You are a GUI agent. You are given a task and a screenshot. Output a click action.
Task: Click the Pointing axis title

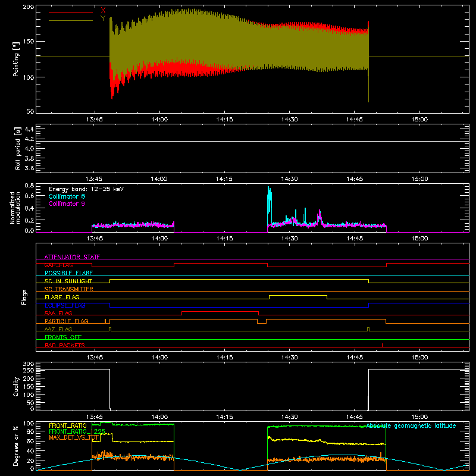pos(16,59)
